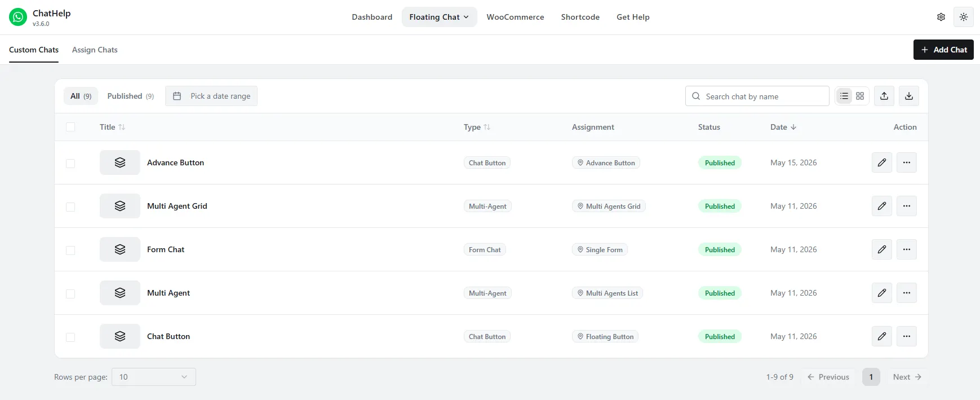Screen dimensions: 980x400
Task: Open more actions for Chat Button row
Action: click(907, 336)
